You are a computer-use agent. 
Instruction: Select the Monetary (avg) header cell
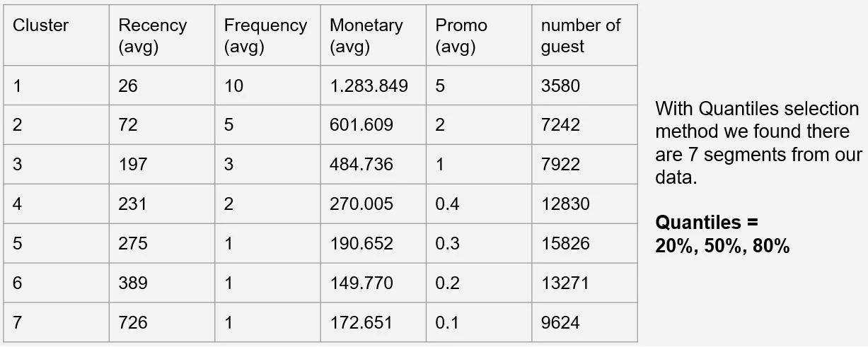366,35
